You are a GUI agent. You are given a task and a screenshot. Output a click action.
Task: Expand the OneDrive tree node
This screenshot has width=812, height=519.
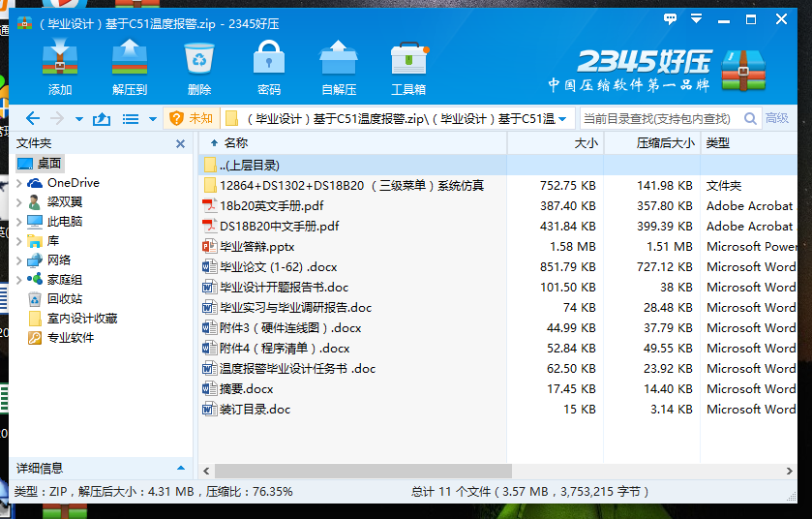(x=18, y=183)
